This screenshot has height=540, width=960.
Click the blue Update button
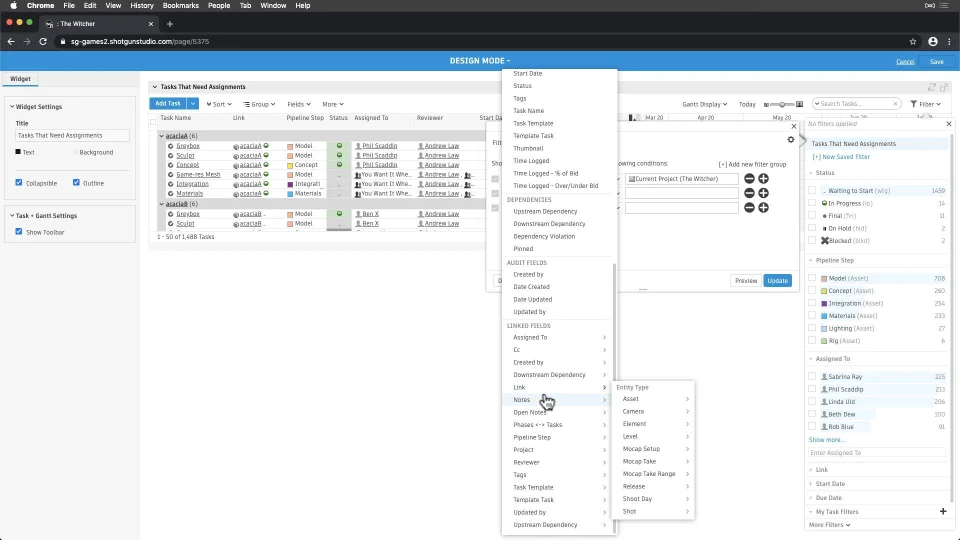(x=776, y=281)
